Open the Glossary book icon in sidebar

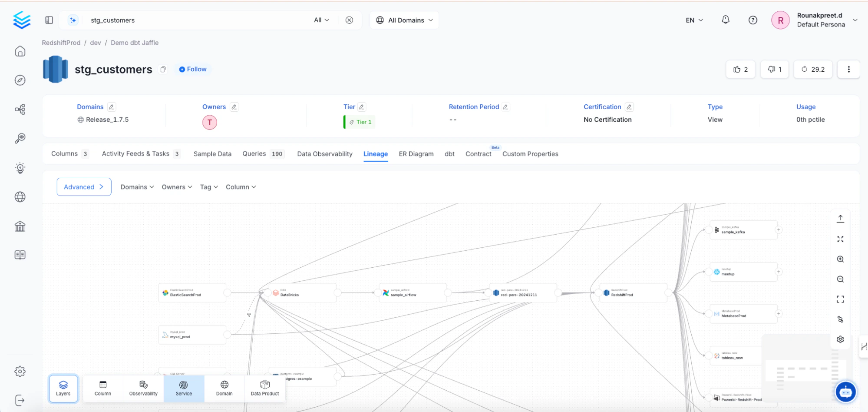click(x=20, y=255)
